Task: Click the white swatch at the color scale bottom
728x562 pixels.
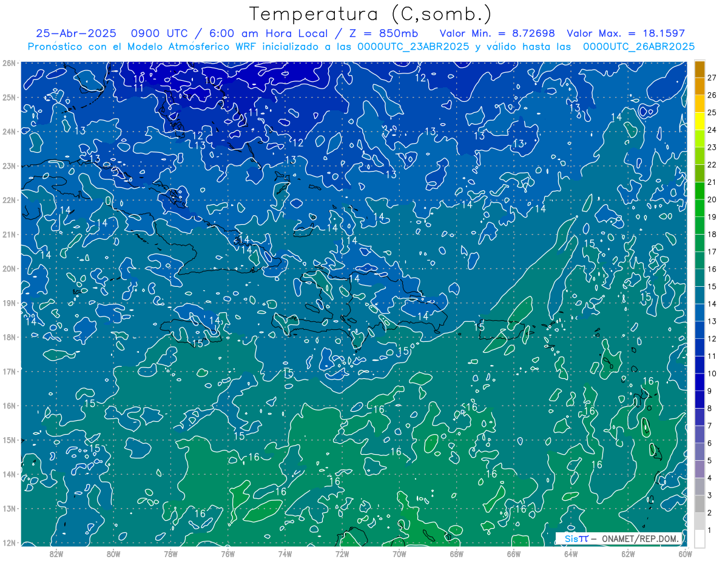Action: pos(700,538)
